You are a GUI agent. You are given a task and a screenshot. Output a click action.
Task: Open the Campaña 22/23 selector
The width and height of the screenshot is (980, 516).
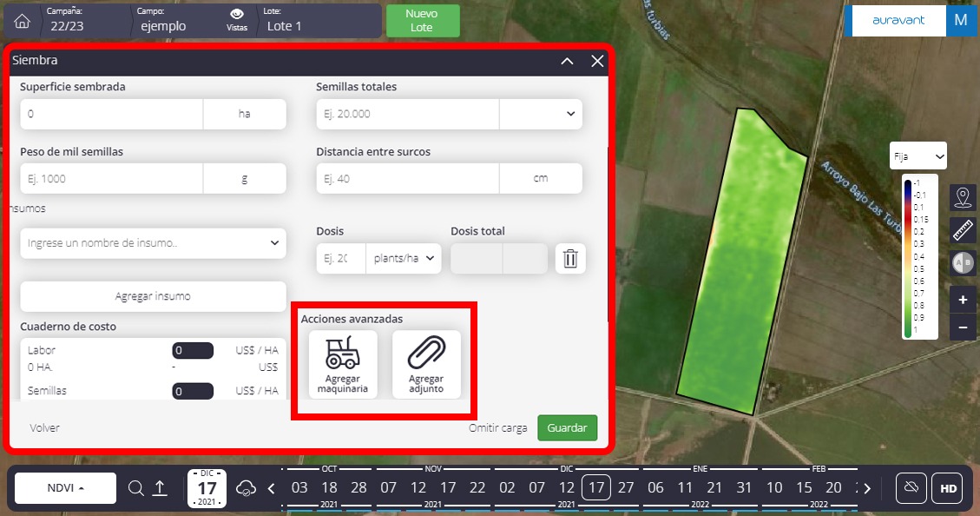pyautogui.click(x=66, y=21)
